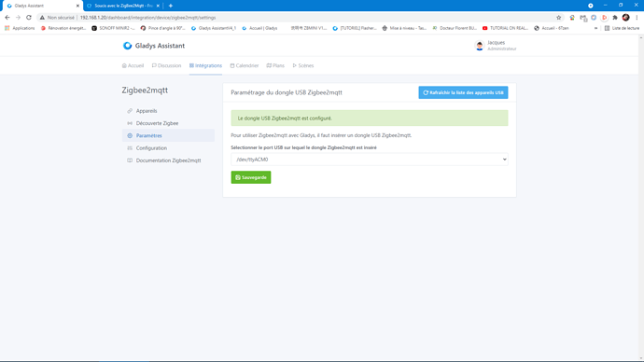Switch to Soucis avec le ZigBee2Mqtt tab
Viewport: 644px width, 362px height.
coord(123,6)
